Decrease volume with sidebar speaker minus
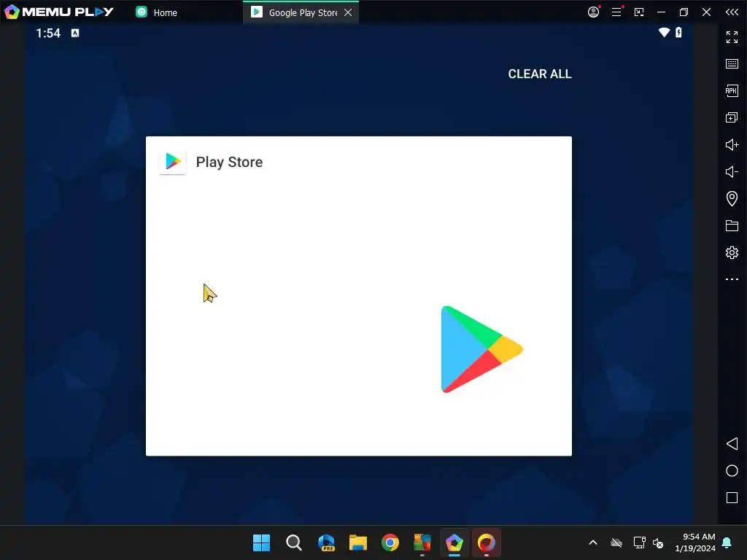 pyautogui.click(x=732, y=171)
